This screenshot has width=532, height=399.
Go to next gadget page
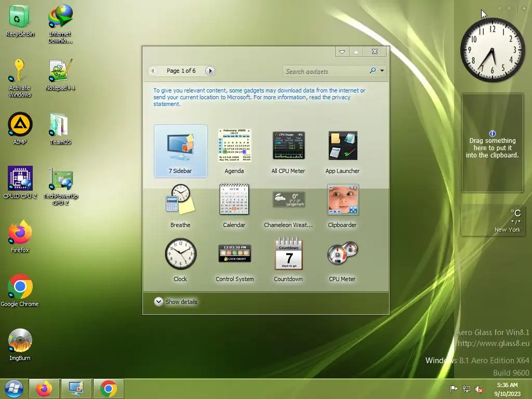click(210, 71)
